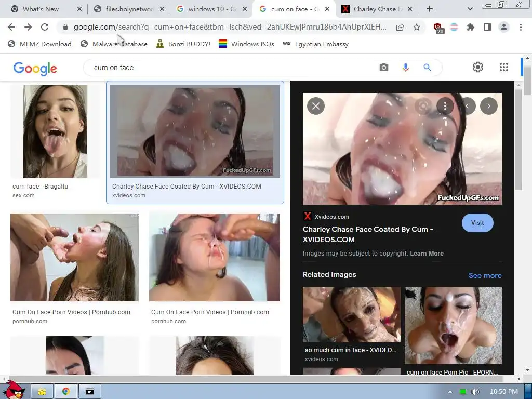Screen dimensions: 532x399
Task: Click the Xvideos.com source label in preview
Action: pyautogui.click(x=331, y=217)
